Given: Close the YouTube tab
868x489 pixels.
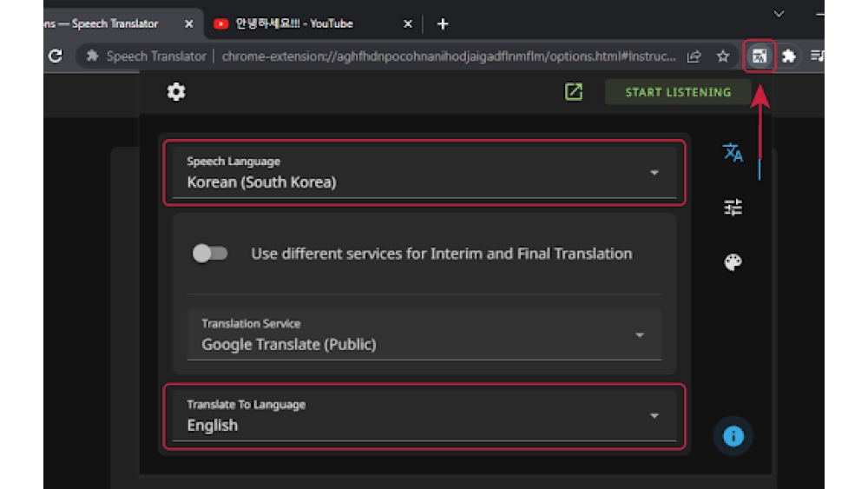Looking at the screenshot, I should pos(408,23).
